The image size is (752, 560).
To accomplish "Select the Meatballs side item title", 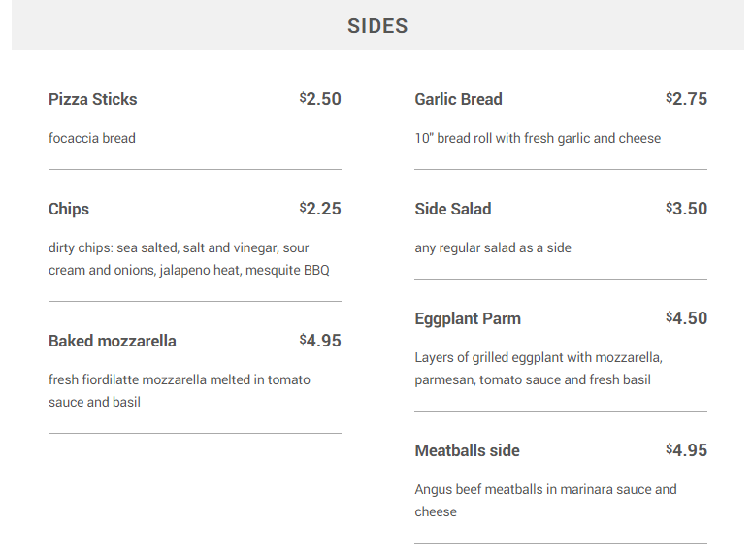I will (x=467, y=450).
